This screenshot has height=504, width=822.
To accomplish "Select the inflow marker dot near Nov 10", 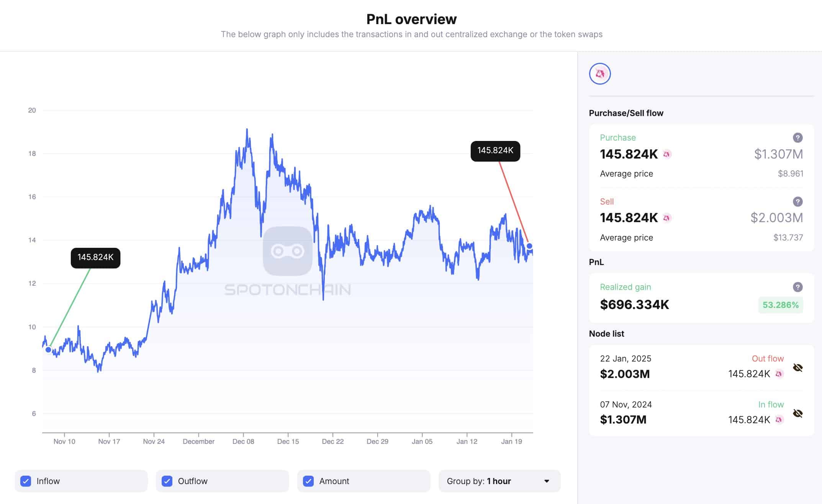I will click(48, 350).
